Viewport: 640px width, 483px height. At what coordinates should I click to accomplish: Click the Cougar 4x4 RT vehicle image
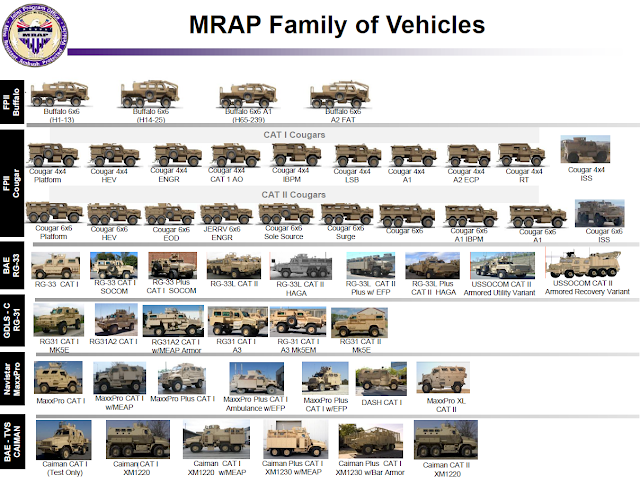[522, 155]
